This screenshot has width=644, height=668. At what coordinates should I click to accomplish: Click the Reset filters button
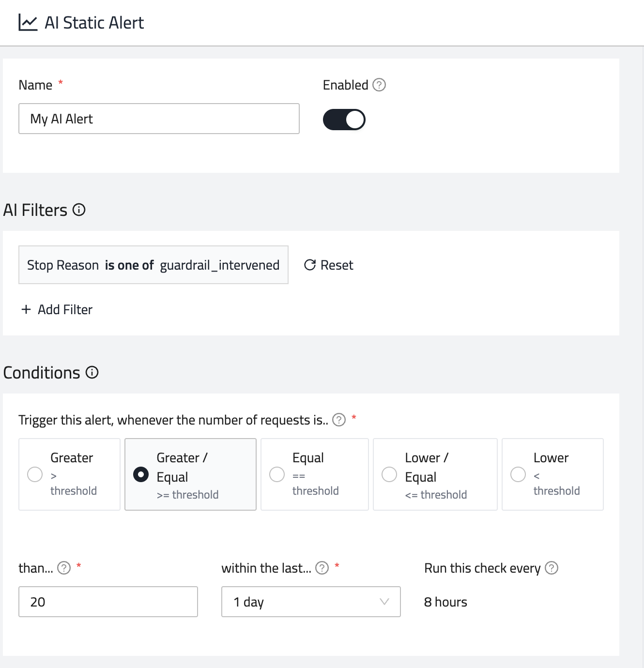coord(329,265)
